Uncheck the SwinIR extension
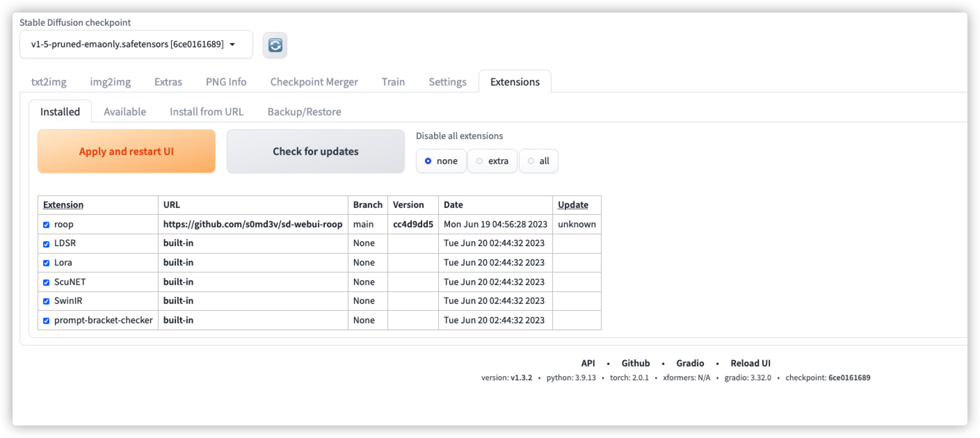Viewport: 980px width, 438px height. coord(46,301)
